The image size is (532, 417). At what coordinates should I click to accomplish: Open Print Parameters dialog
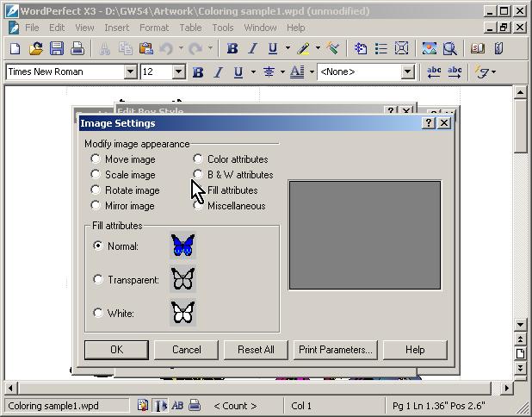click(336, 350)
